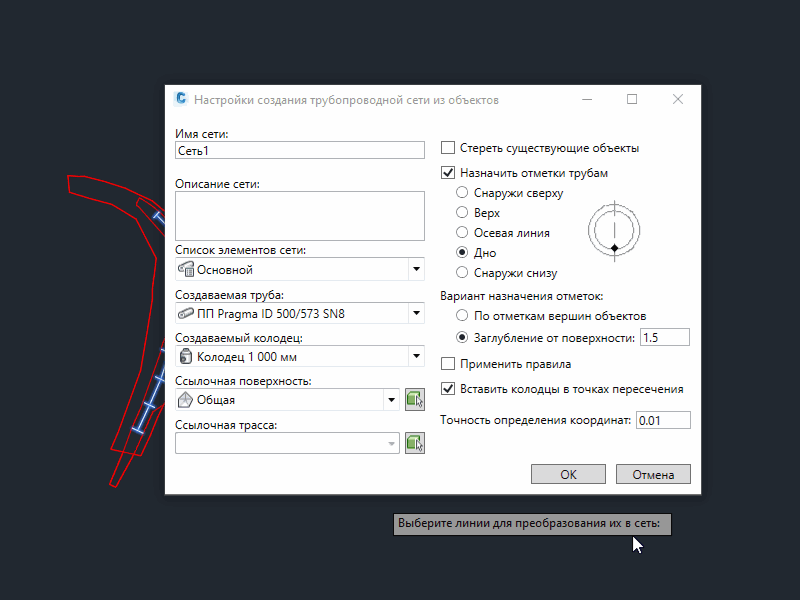This screenshot has width=800, height=600.
Task: Click the structure icon beside Колодец 1 000 мм
Action: [186, 357]
